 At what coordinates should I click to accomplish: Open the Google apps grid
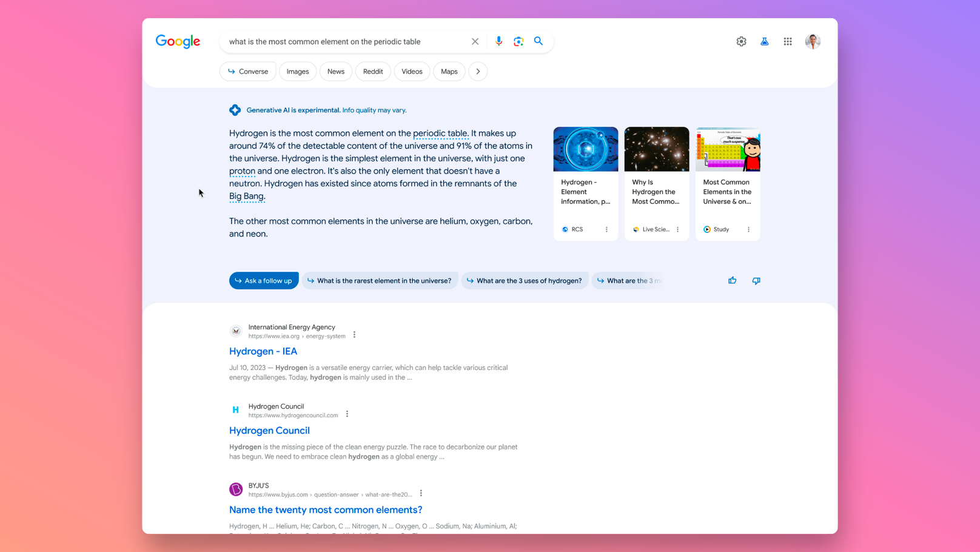coord(787,41)
